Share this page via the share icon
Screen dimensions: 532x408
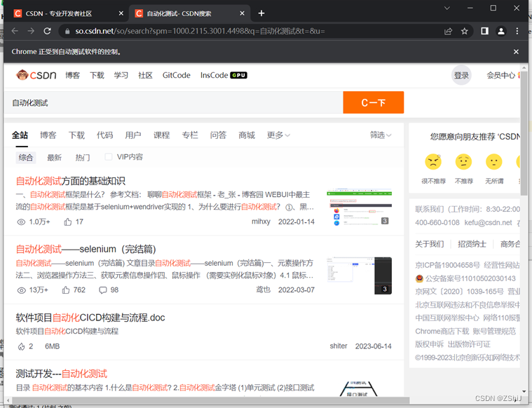point(448,32)
